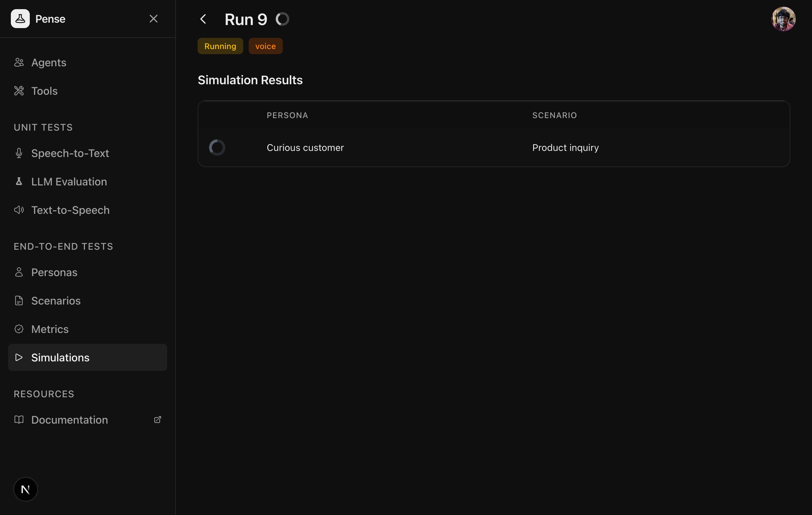The image size is (812, 515).
Task: Select the Text-to-Speech speaker icon
Action: coord(19,210)
